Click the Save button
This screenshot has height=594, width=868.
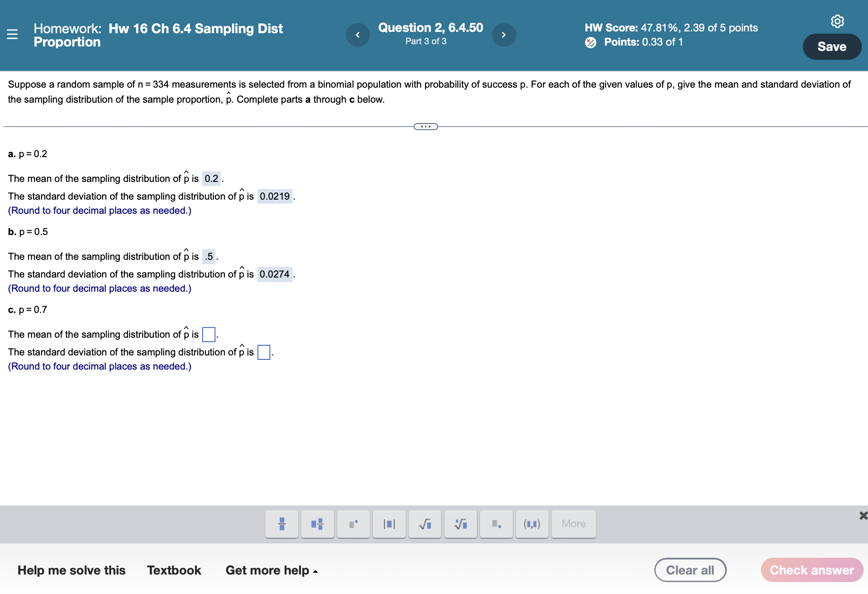pyautogui.click(x=832, y=46)
